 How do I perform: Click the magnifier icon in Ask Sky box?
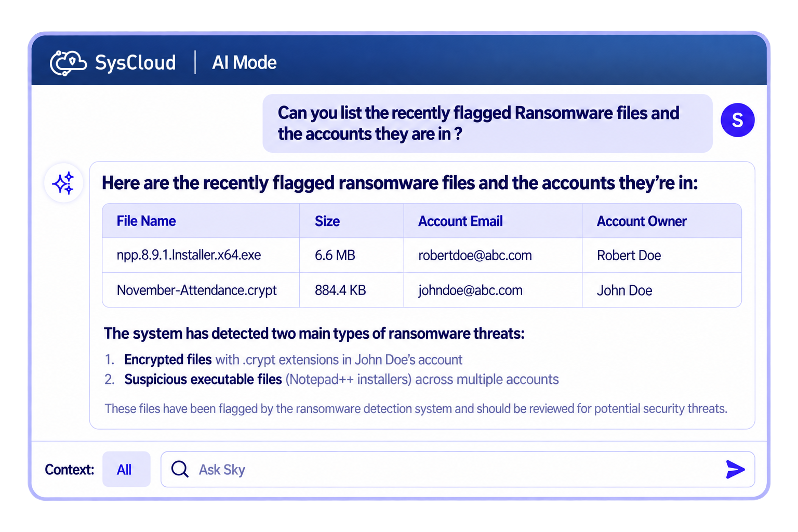point(180,469)
